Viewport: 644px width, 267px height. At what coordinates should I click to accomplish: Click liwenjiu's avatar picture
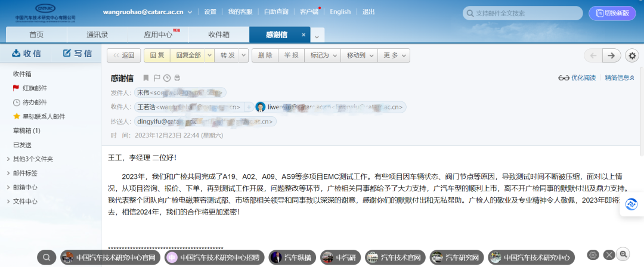click(x=261, y=107)
